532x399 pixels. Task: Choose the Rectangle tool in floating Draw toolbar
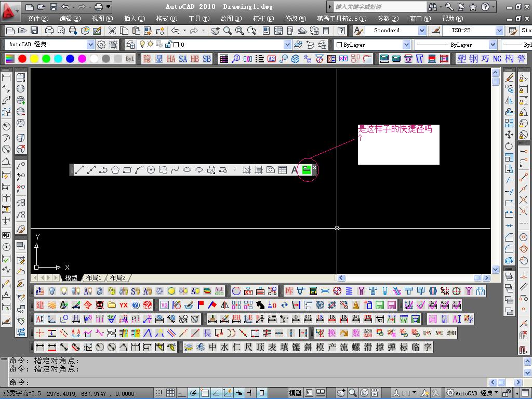(127, 170)
